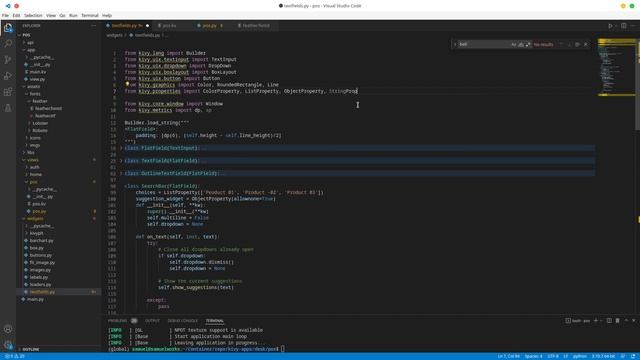This screenshot has height=360, width=640.
Task: Click errors and warnings status bar item
Action: tap(15, 356)
